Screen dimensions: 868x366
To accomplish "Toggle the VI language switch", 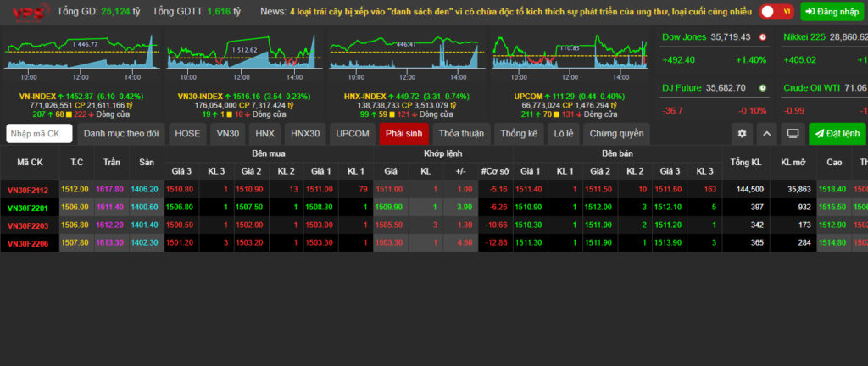I will 776,11.
